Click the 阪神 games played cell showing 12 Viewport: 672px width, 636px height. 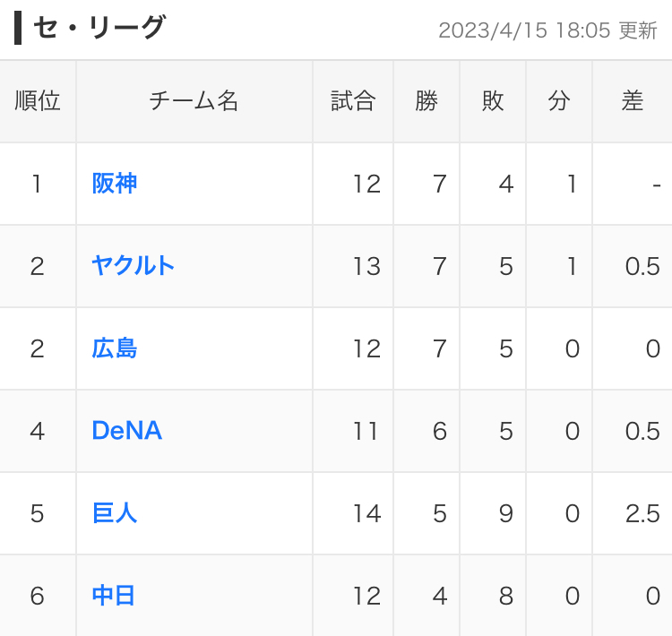click(x=366, y=184)
